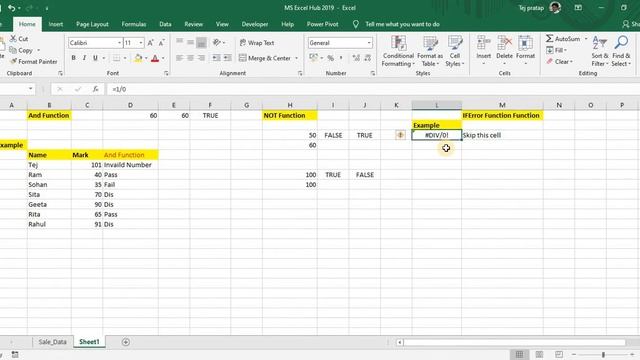This screenshot has width=640, height=360.
Task: Open Find & Select menu
Action: coord(621,51)
